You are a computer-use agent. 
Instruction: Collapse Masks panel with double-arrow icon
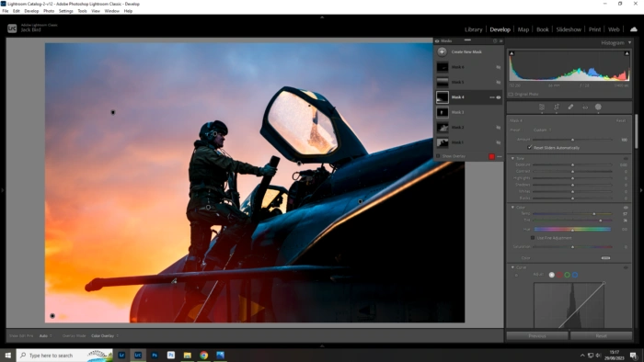click(500, 41)
